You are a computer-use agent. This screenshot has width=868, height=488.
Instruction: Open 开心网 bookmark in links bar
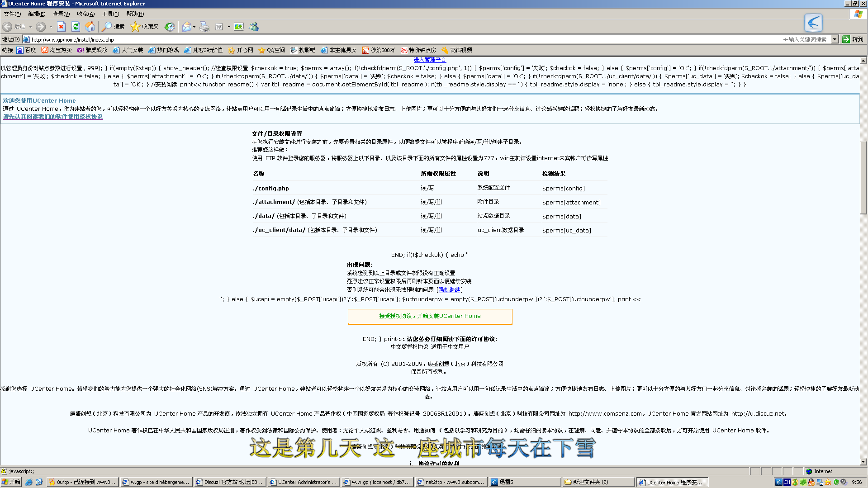pos(241,50)
